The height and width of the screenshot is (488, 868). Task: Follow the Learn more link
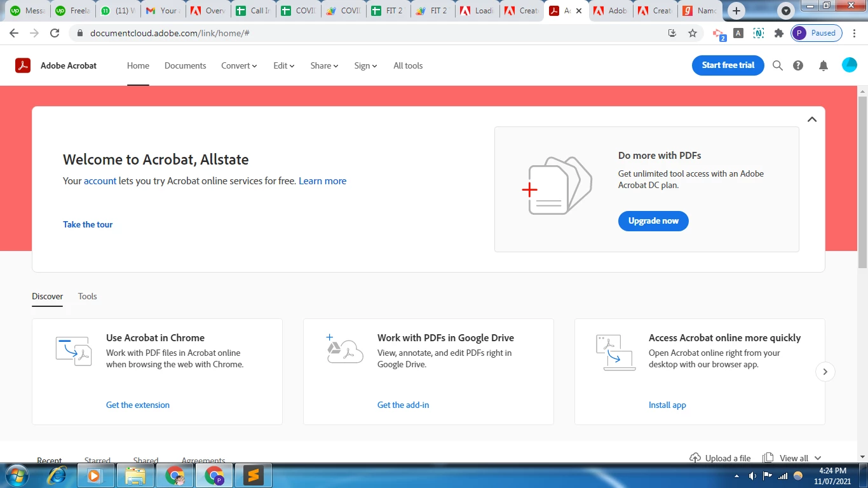323,181
